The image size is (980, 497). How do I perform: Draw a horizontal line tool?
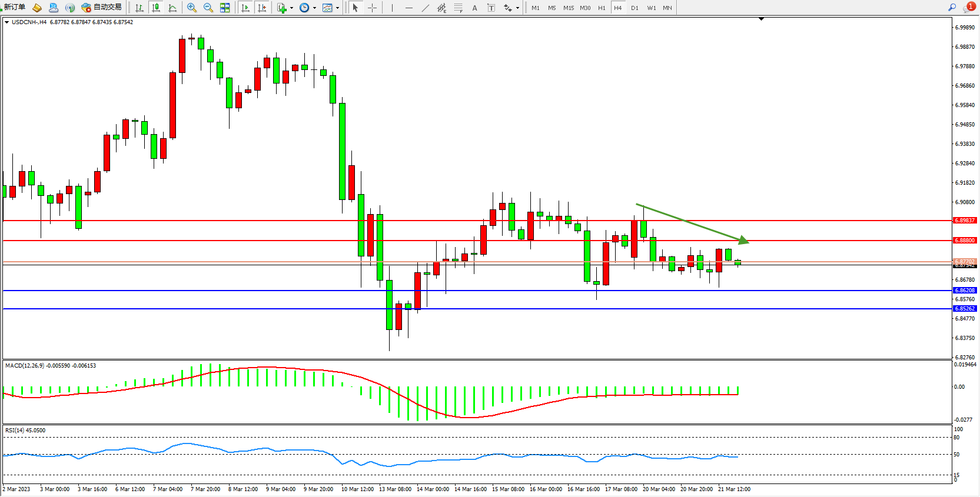pos(409,8)
